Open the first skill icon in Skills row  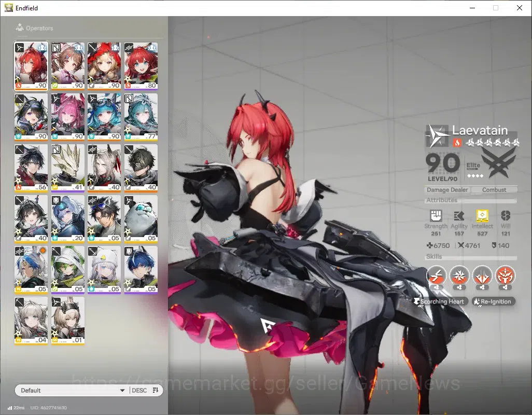436,275
